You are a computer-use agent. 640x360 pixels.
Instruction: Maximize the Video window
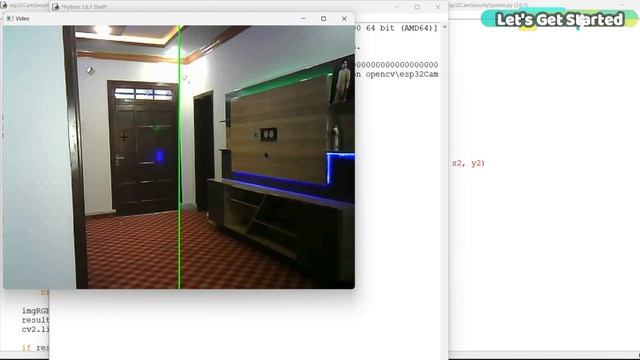(x=324, y=18)
